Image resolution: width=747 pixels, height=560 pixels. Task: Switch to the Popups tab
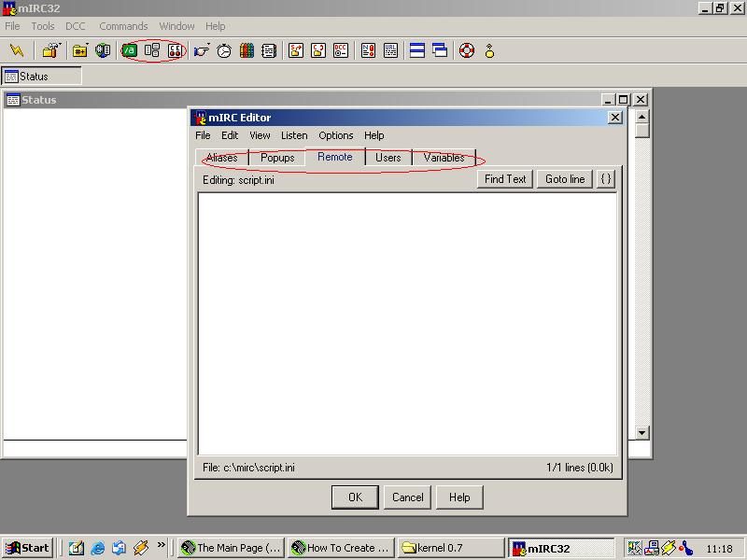(x=277, y=158)
